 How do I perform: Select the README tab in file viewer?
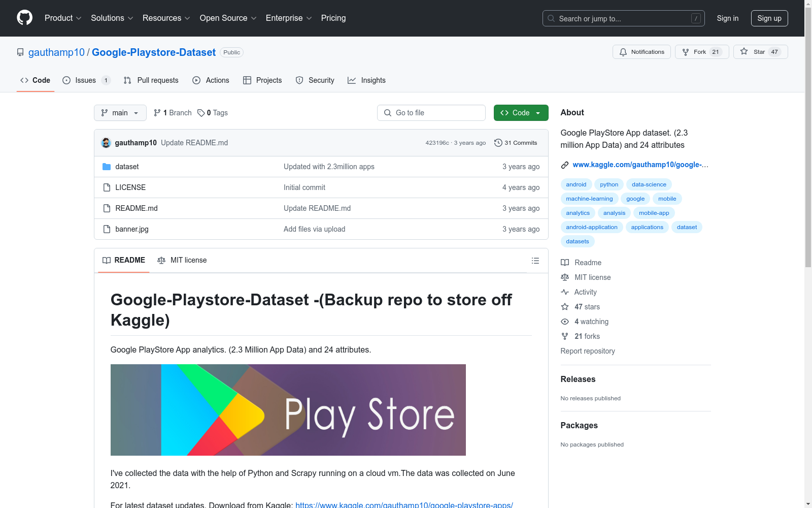coord(124,260)
